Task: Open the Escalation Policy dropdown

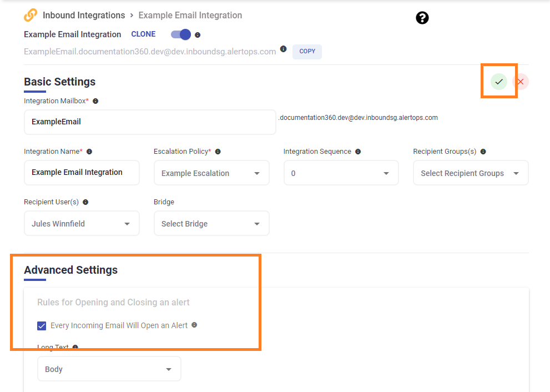Action: coord(211,173)
